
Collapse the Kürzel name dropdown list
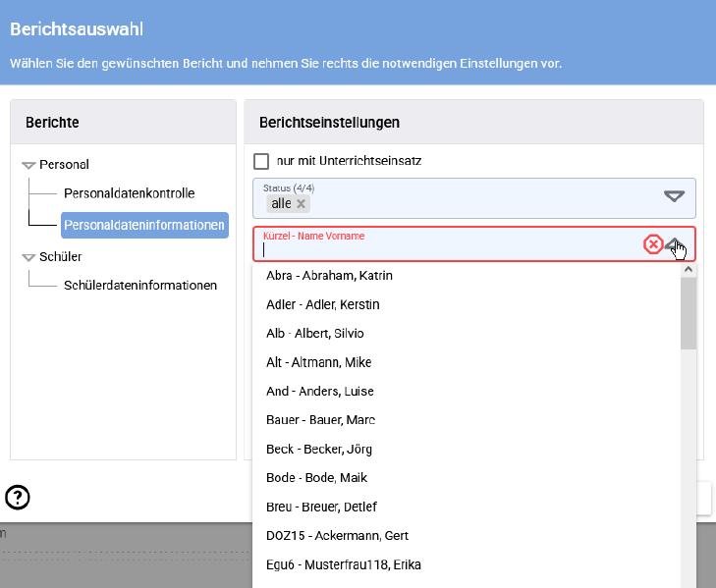click(x=675, y=244)
